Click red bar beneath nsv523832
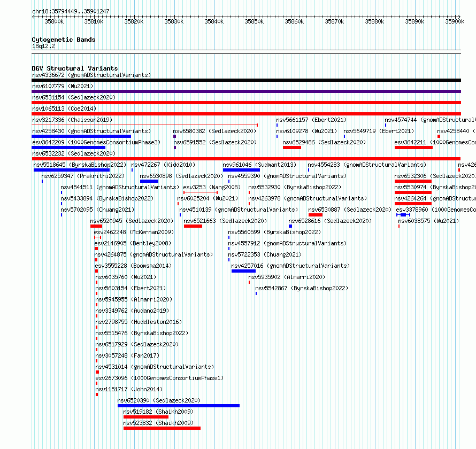476x449 pixels. click(x=162, y=428)
